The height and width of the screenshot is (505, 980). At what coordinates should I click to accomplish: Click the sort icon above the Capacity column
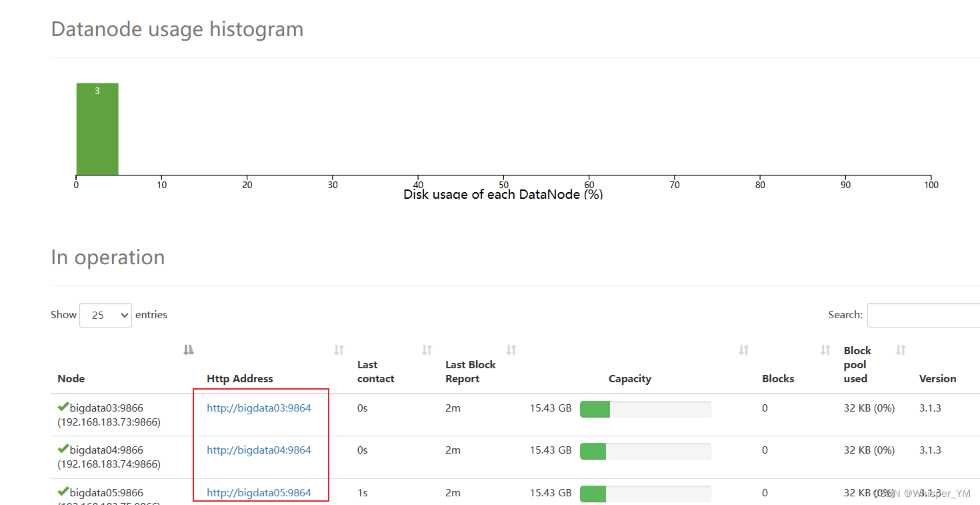[743, 349]
